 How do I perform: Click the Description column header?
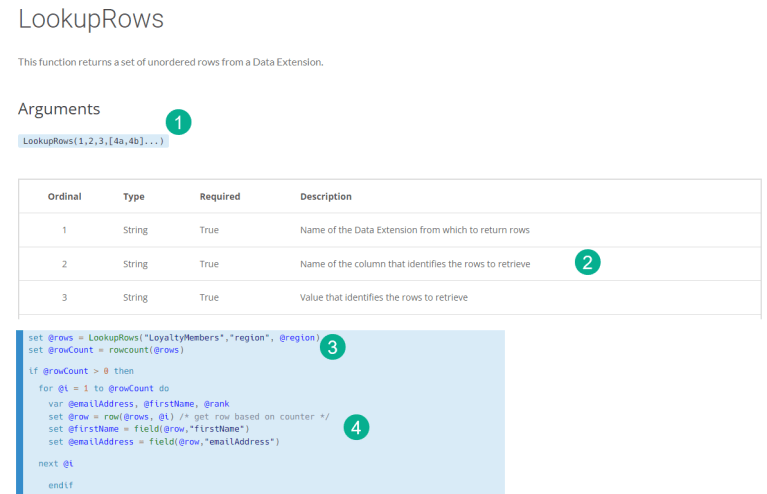coord(326,196)
